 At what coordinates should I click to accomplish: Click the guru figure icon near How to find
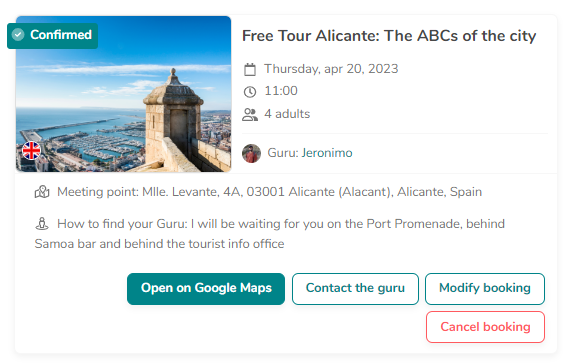42,224
